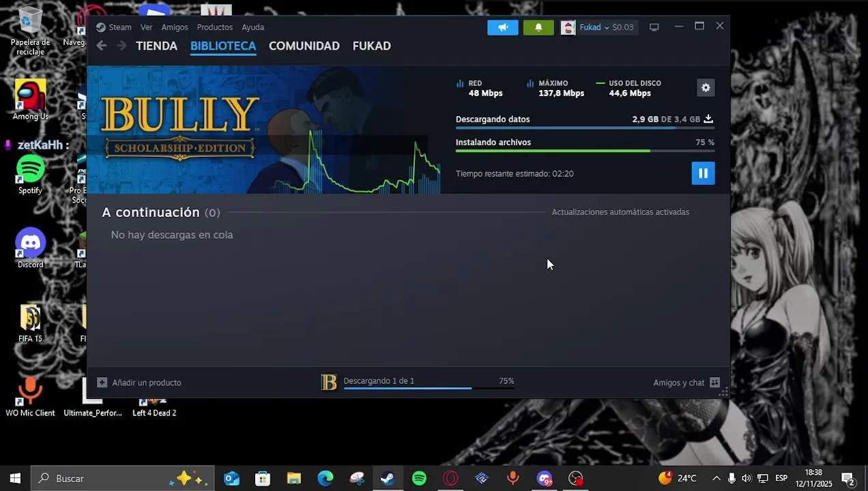Open Opera browser from the taskbar
The height and width of the screenshot is (491, 868).
pos(450,479)
